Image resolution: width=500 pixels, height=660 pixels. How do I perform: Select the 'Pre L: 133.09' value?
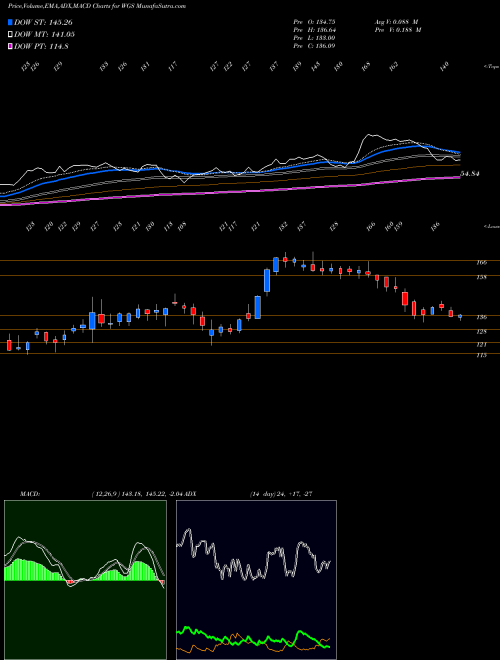(314, 38)
